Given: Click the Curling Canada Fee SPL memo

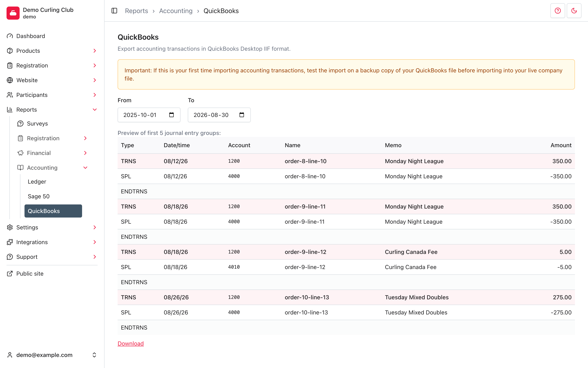Looking at the screenshot, I should [x=410, y=267].
